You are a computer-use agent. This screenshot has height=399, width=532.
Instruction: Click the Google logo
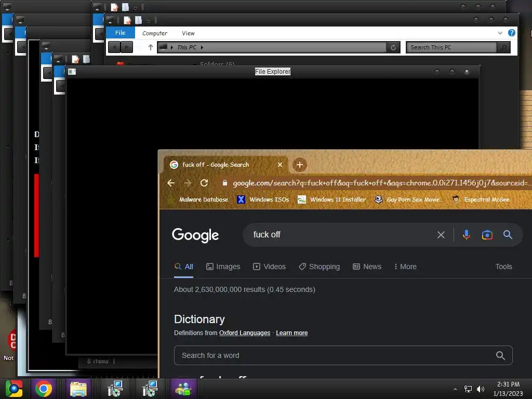tap(195, 235)
